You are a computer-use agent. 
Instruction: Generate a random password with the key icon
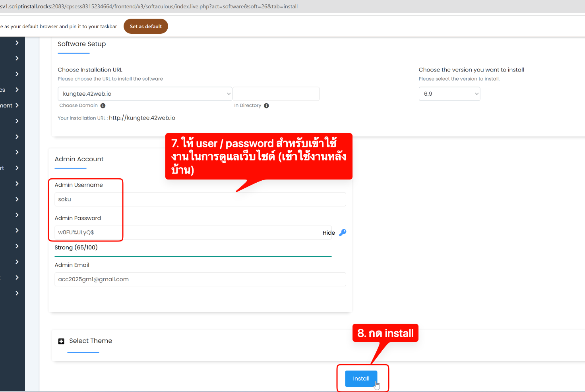click(343, 233)
